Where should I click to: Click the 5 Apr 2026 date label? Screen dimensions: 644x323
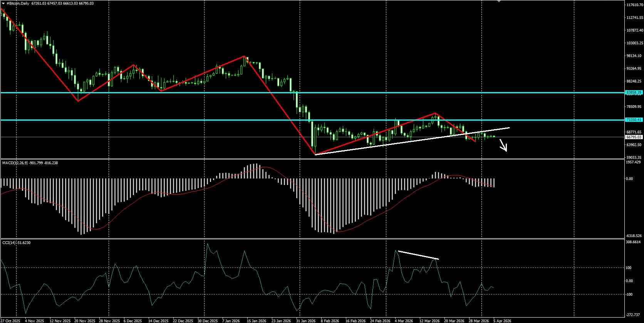click(502, 321)
